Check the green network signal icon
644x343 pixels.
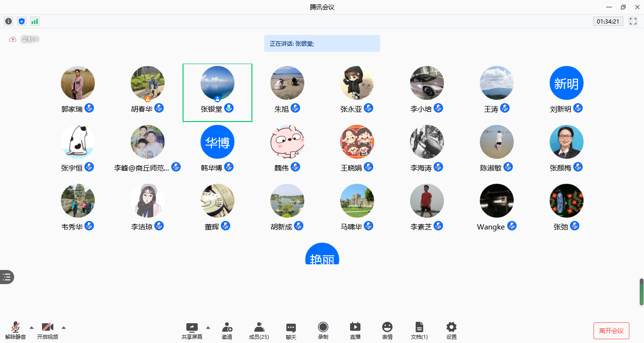pyautogui.click(x=34, y=21)
